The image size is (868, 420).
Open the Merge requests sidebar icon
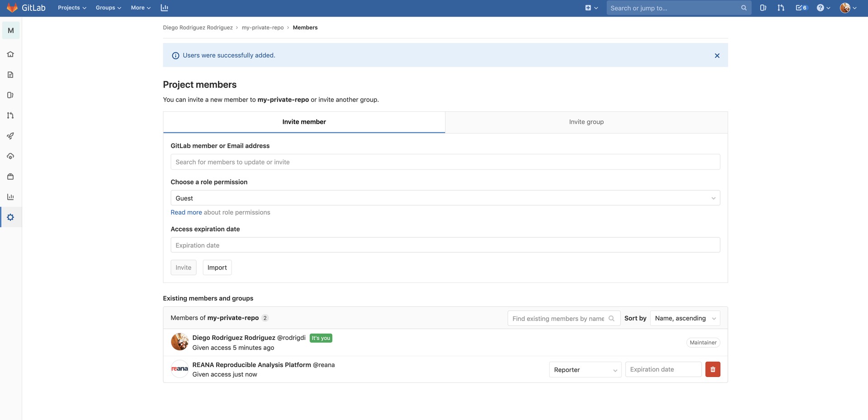point(10,116)
